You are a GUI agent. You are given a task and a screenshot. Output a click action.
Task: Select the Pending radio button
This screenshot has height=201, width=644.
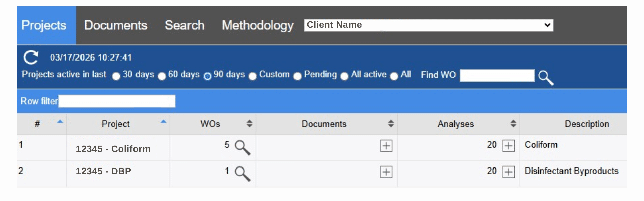pyautogui.click(x=298, y=76)
